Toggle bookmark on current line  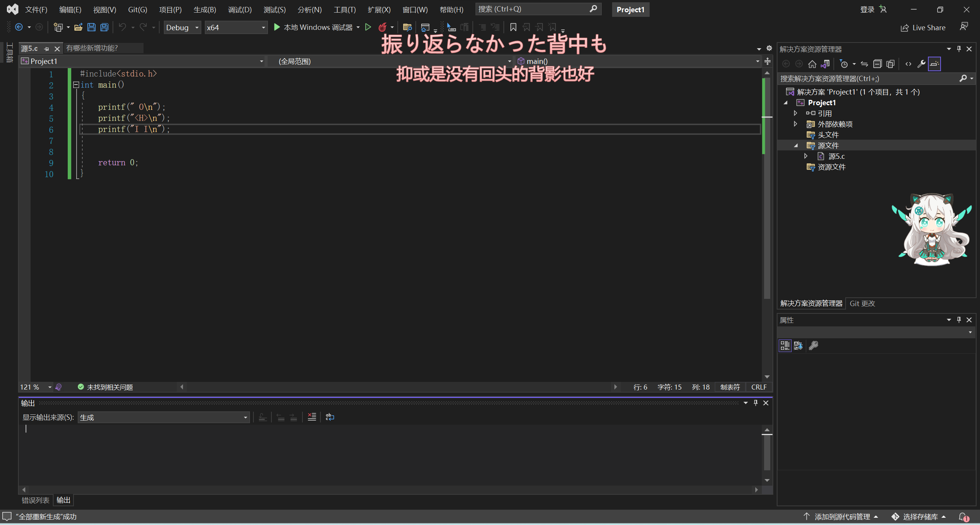coord(513,27)
